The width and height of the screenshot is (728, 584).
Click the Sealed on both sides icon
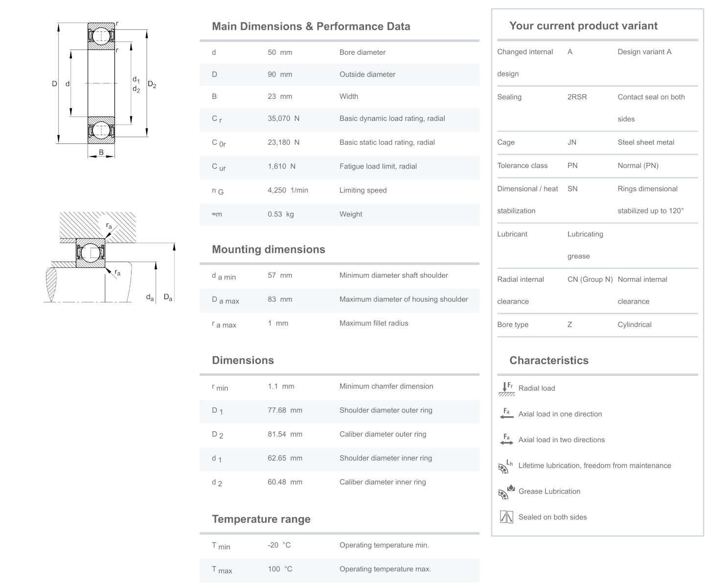coord(506,517)
